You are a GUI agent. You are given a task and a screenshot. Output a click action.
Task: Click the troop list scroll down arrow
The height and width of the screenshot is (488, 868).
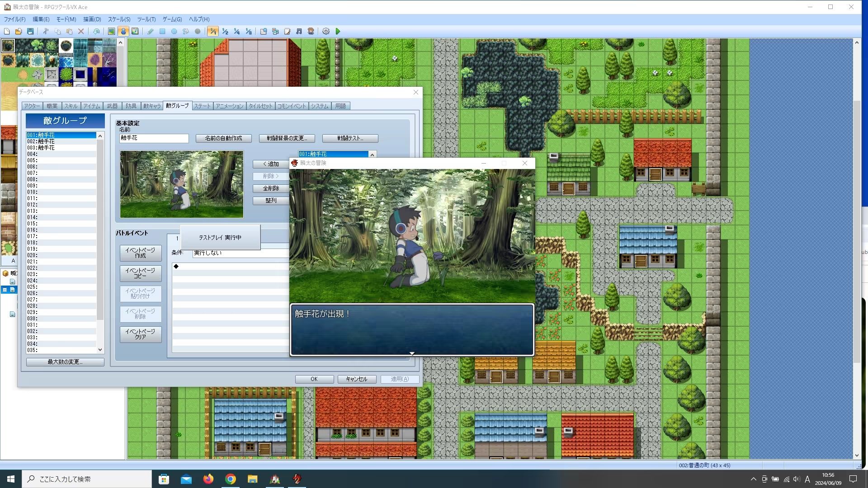click(x=100, y=350)
